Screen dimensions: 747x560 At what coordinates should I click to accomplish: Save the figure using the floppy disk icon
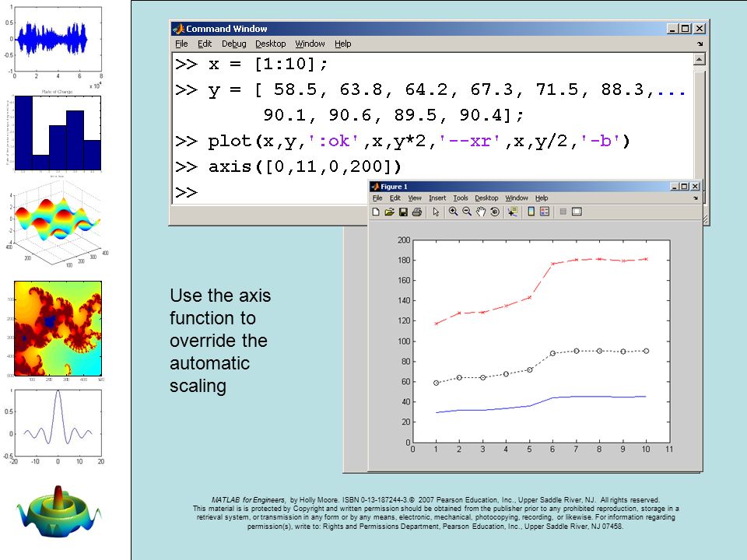403,212
